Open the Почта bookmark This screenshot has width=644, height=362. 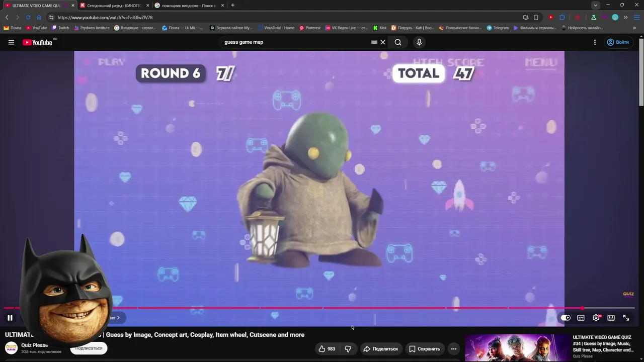pos(13,28)
